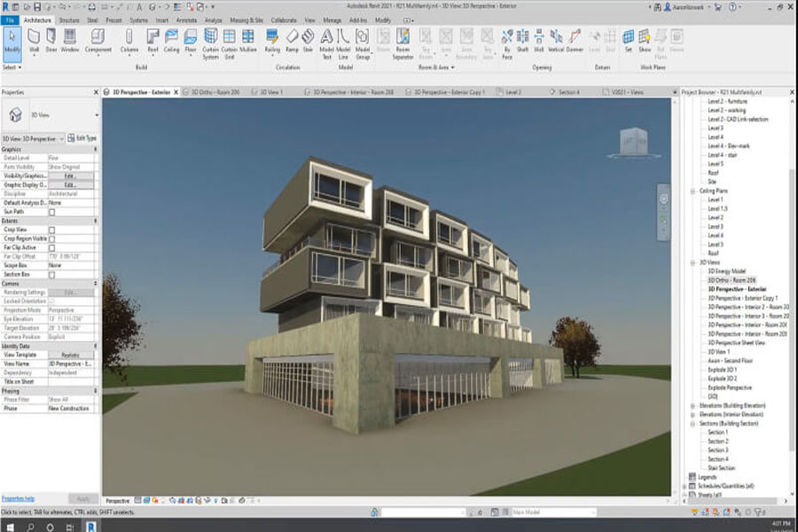Click the Model Group tool
This screenshot has height=532, width=798.
[363, 43]
